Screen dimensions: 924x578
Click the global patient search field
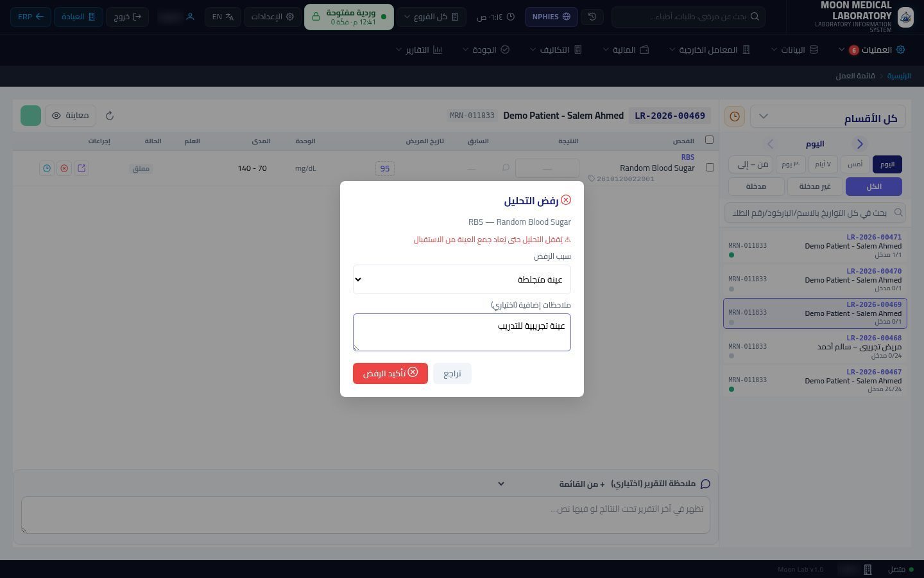click(x=688, y=17)
